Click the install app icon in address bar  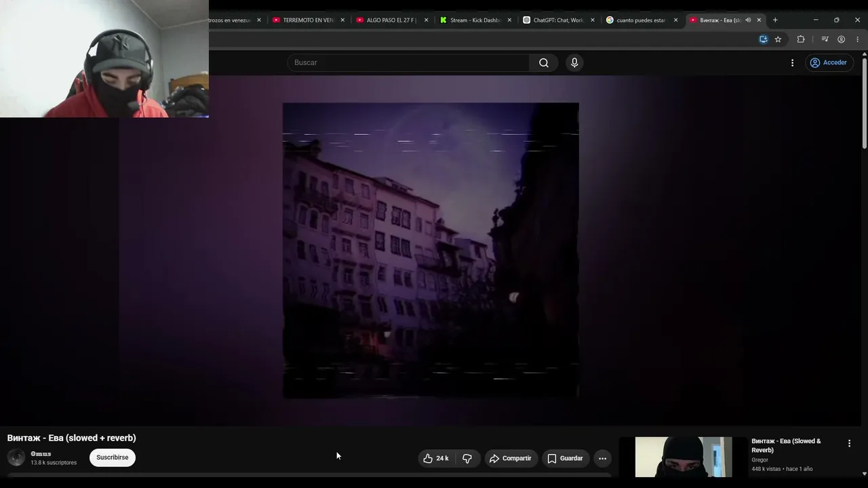(x=764, y=39)
